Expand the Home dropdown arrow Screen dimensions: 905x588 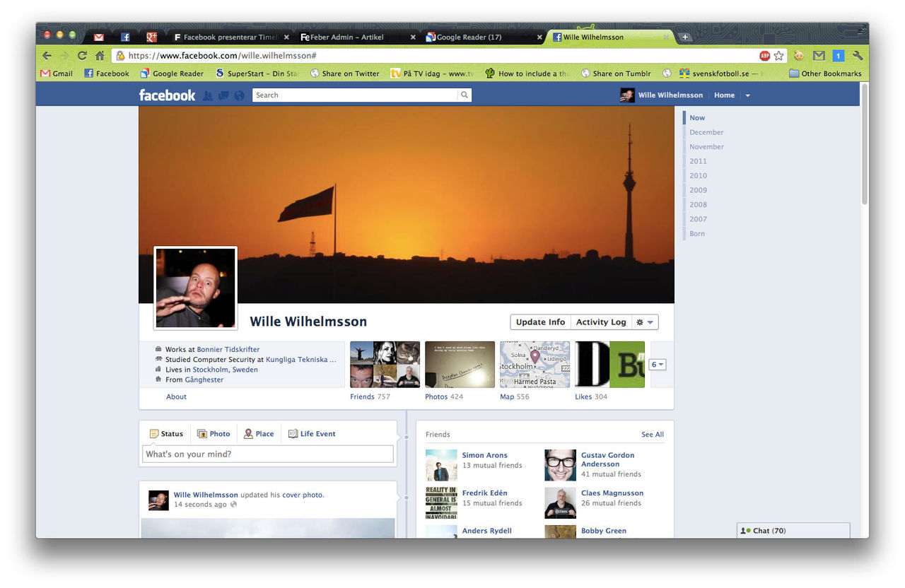coord(747,95)
